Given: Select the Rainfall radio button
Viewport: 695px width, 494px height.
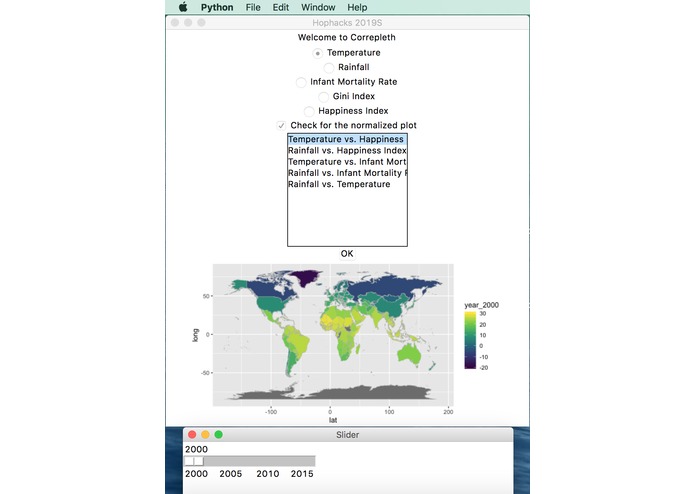Looking at the screenshot, I should pos(328,68).
